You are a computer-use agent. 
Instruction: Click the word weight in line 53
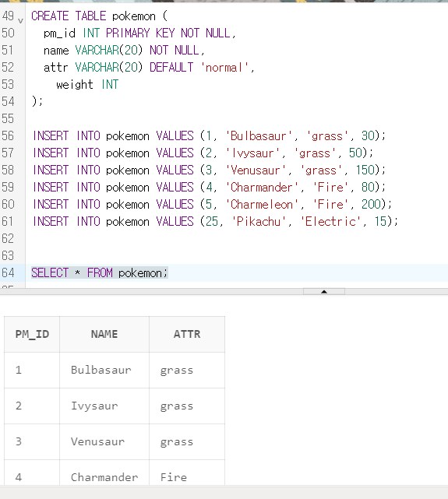75,85
